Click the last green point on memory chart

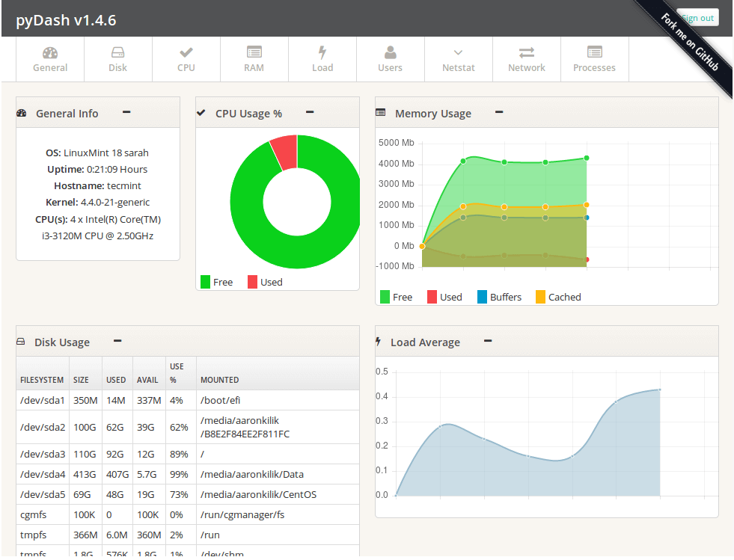pos(587,158)
